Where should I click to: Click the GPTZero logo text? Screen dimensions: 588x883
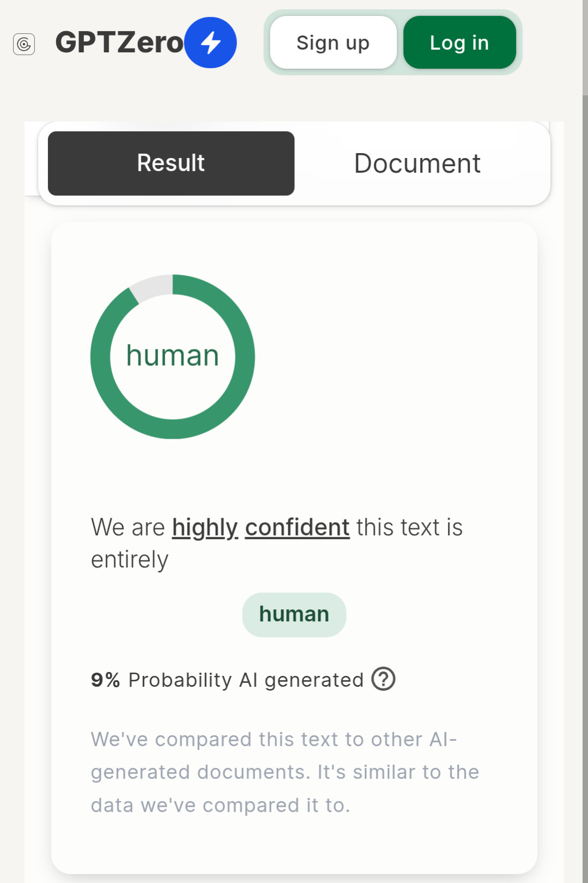coord(119,43)
